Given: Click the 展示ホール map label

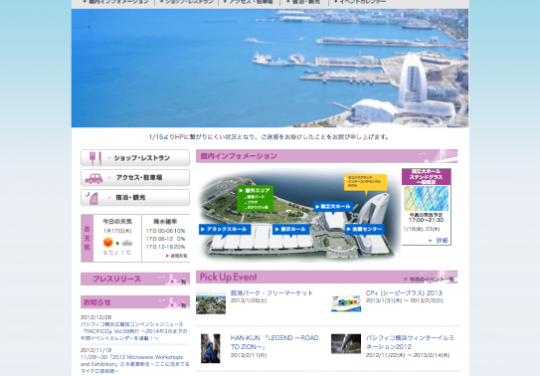Looking at the screenshot, I should coord(291,229).
